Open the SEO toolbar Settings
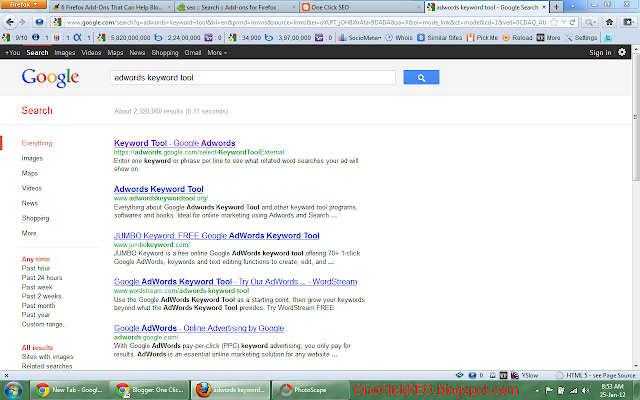 tap(581, 38)
